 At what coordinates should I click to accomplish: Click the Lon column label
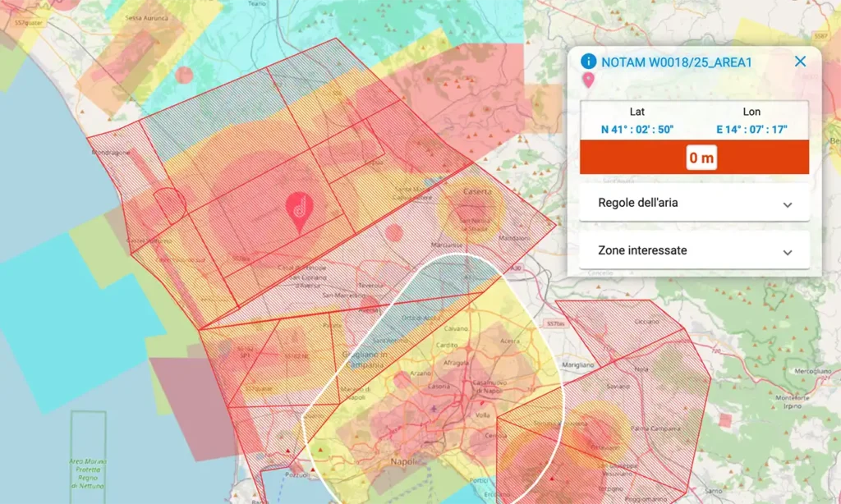[751, 112]
